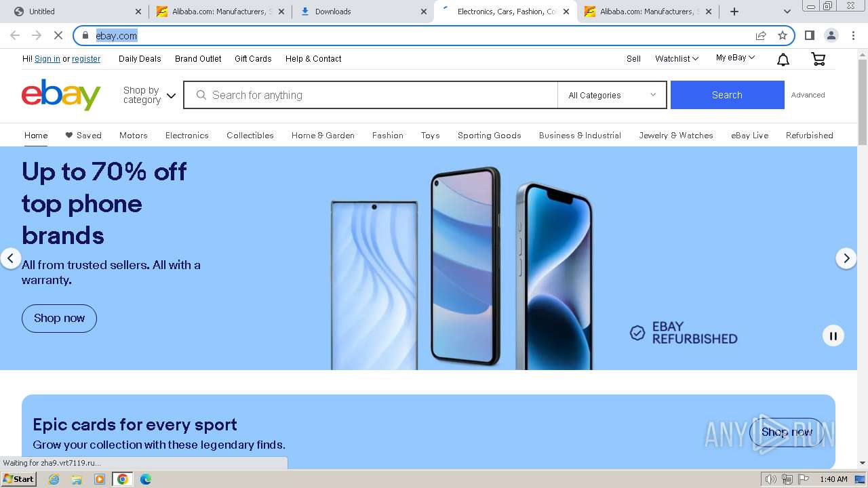Screen dimensions: 868x488
Task: Open File Explorer from taskbar
Action: pos(77,479)
